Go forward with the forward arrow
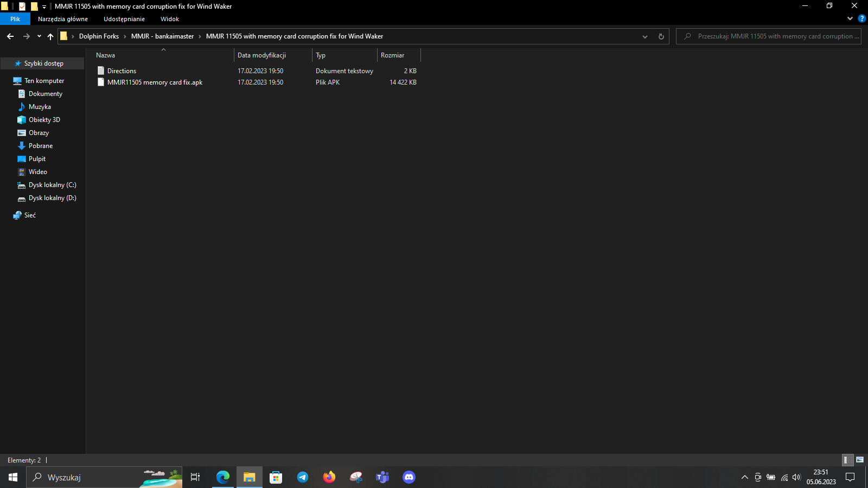The width and height of the screenshot is (868, 488). [26, 36]
